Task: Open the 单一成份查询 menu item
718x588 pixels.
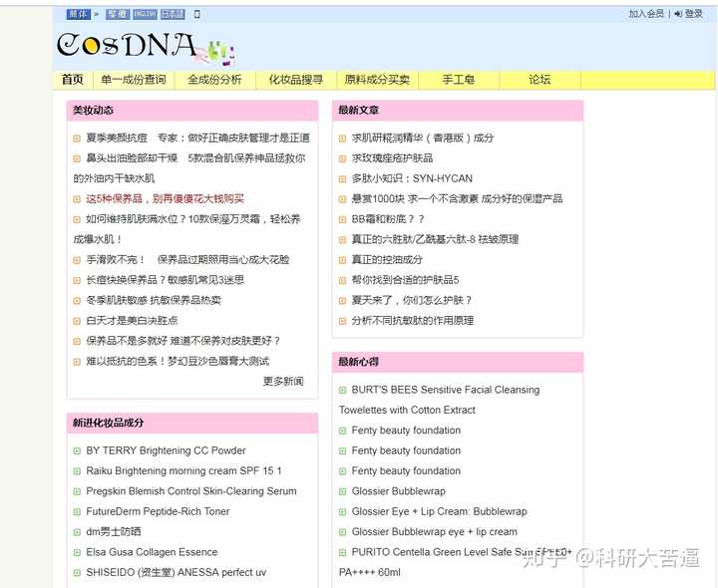Action: click(x=134, y=80)
